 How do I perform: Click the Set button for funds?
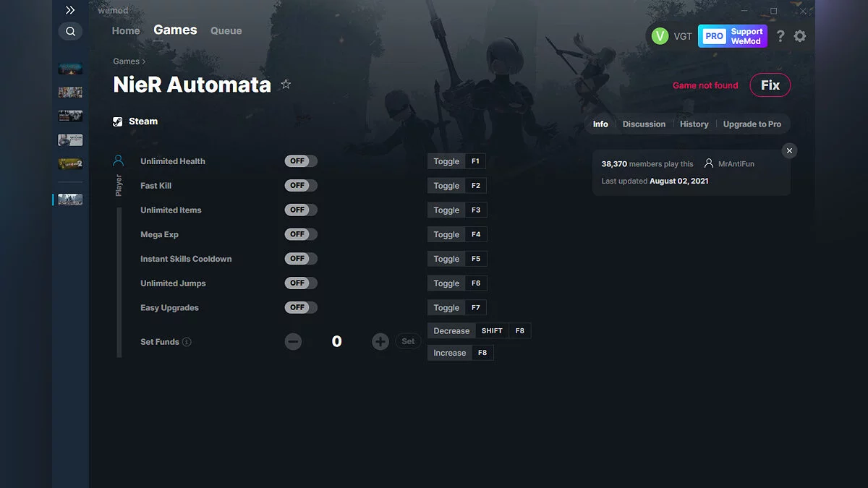pos(408,341)
